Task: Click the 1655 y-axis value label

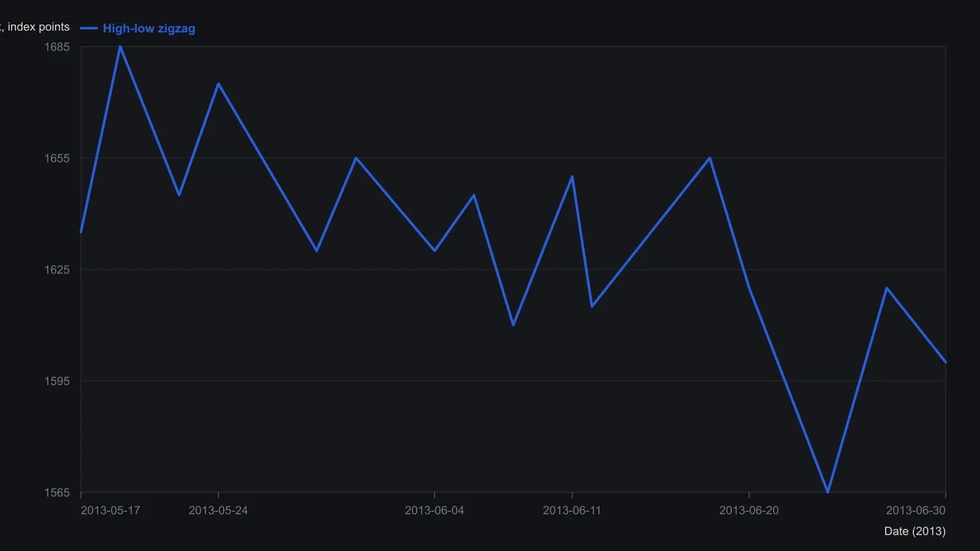Action: click(57, 158)
